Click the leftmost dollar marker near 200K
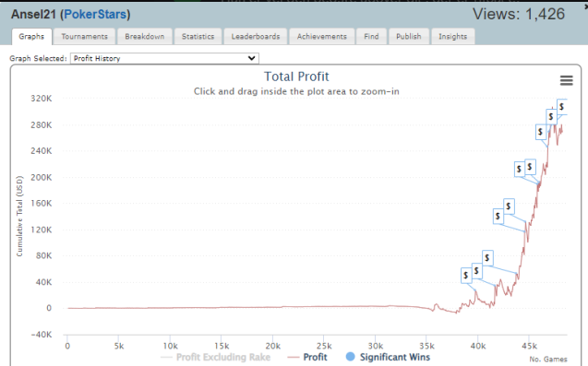The image size is (588, 366). click(519, 170)
